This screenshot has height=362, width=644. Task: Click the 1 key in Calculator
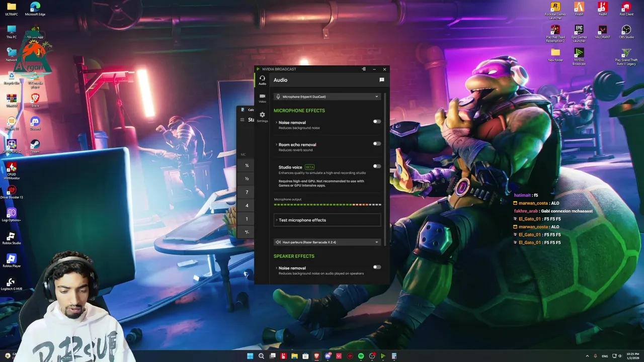[247, 219]
